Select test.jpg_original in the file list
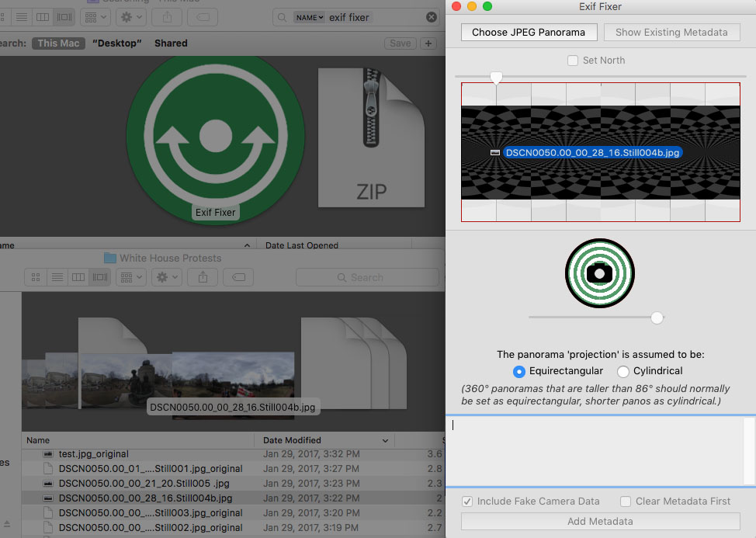756x538 pixels. click(x=93, y=453)
